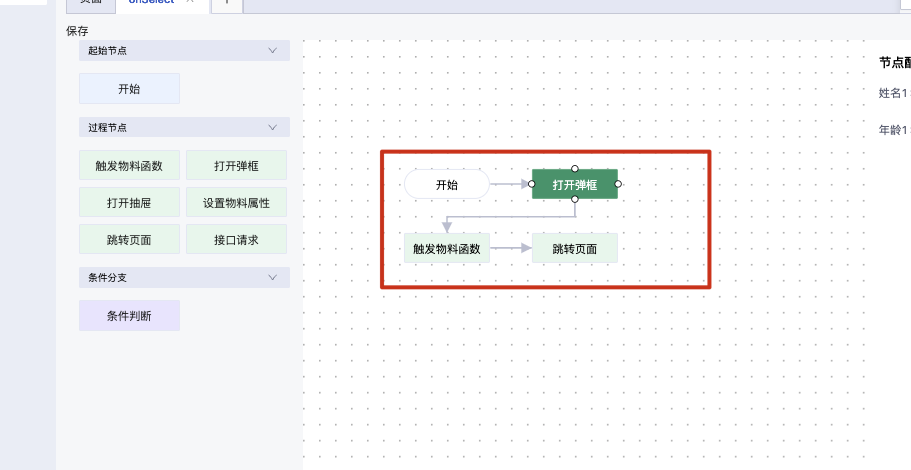This screenshot has height=470, width=911.
Task: Click the 年龄1 field label
Action: (x=894, y=130)
